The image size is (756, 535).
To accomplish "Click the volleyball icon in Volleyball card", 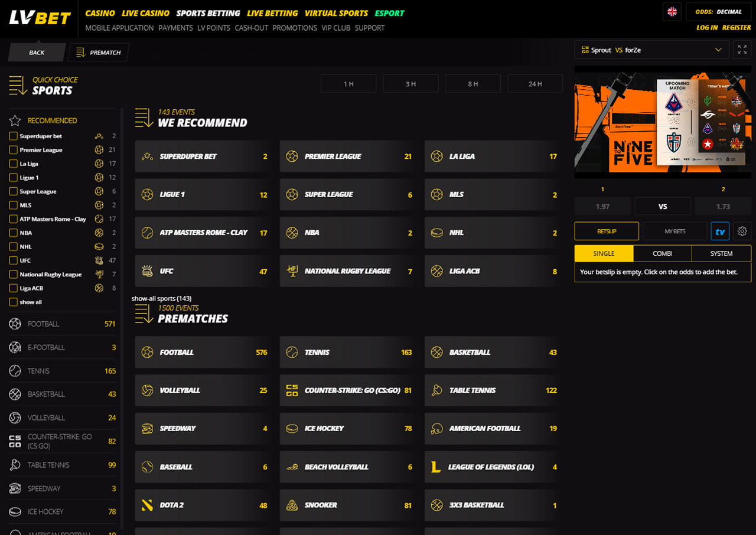I will [x=147, y=390].
